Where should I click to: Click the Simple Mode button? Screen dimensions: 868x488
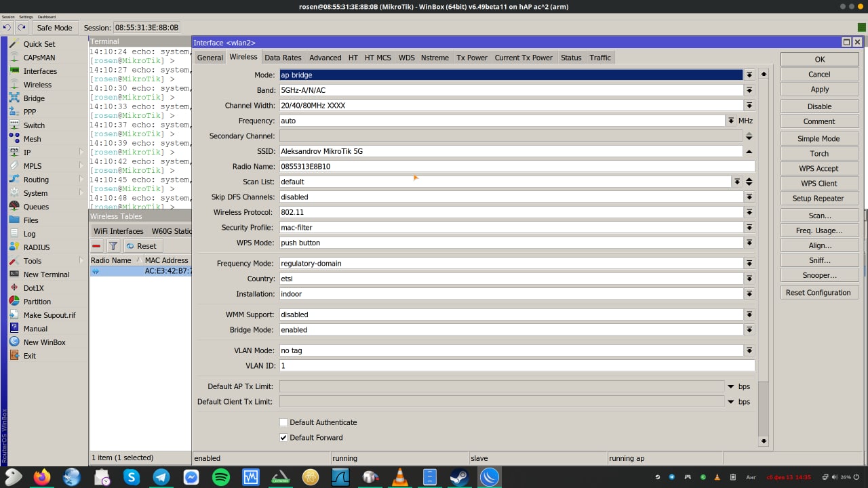[x=820, y=139]
